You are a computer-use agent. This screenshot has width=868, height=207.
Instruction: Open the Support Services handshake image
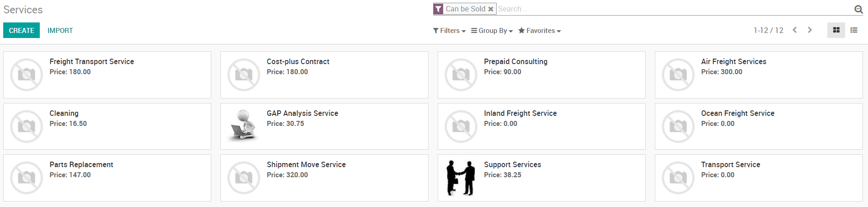point(461,178)
